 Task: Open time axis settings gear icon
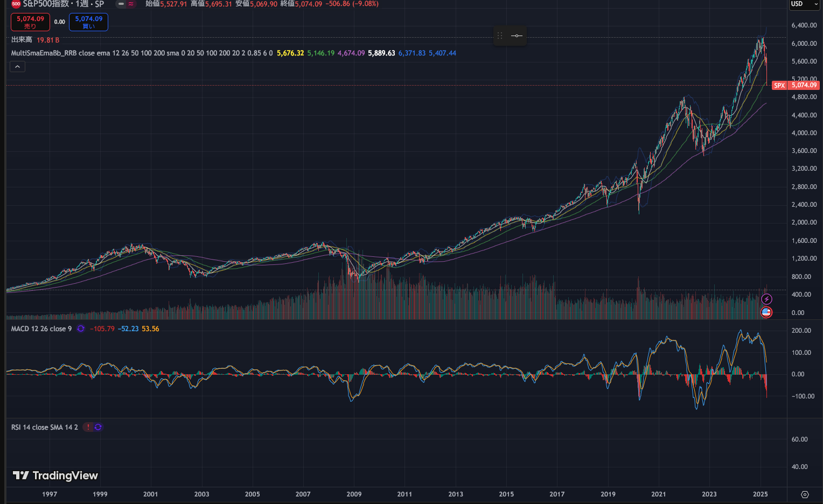click(805, 494)
